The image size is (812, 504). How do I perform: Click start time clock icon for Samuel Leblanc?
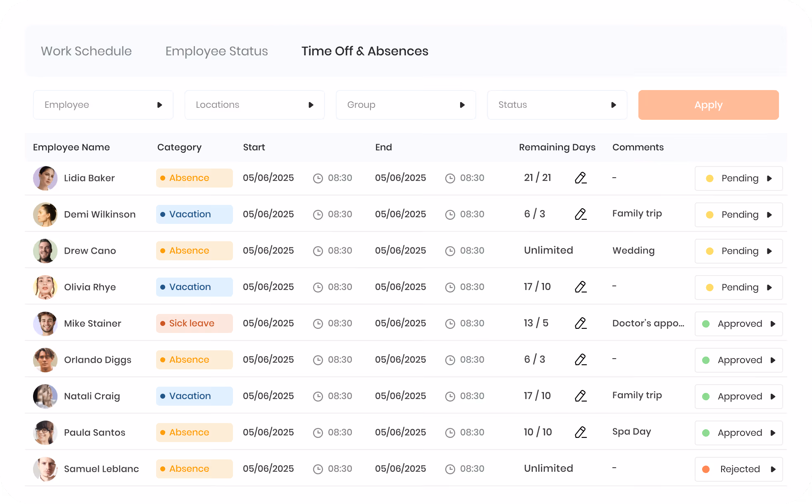click(318, 469)
